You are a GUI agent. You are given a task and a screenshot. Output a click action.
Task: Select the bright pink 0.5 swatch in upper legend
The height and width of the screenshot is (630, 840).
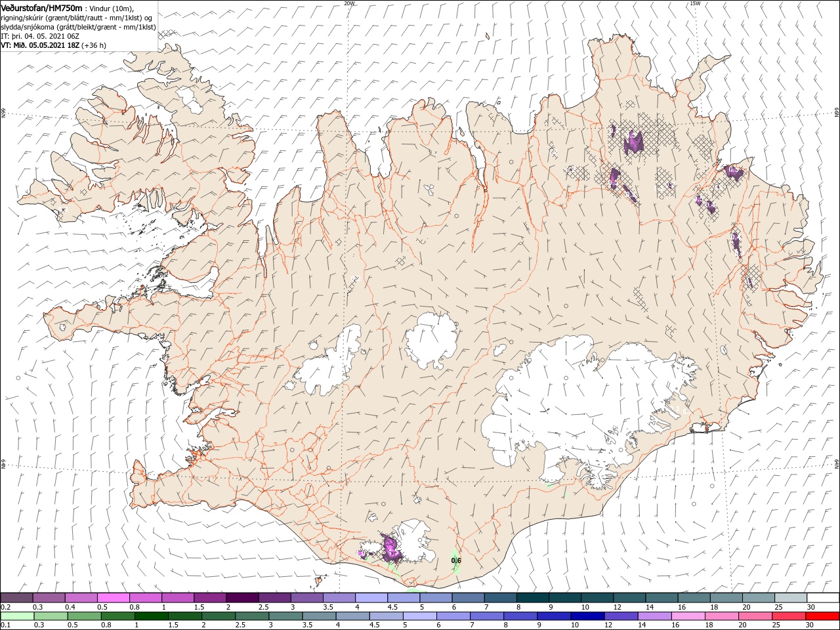coord(113,598)
